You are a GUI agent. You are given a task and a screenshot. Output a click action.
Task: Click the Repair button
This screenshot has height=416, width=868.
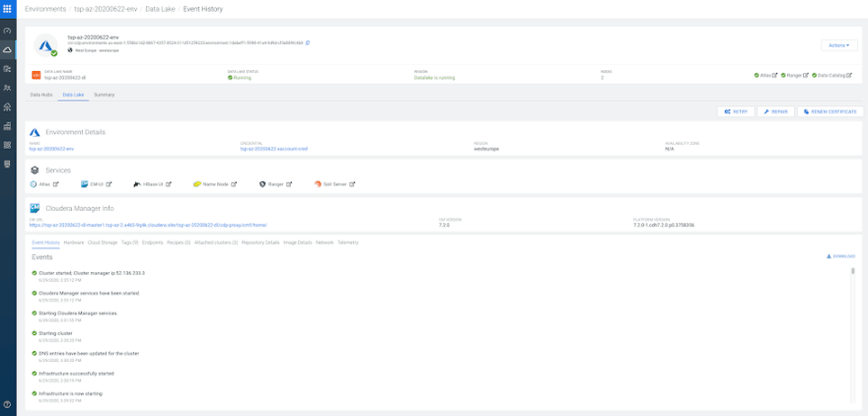(x=775, y=111)
